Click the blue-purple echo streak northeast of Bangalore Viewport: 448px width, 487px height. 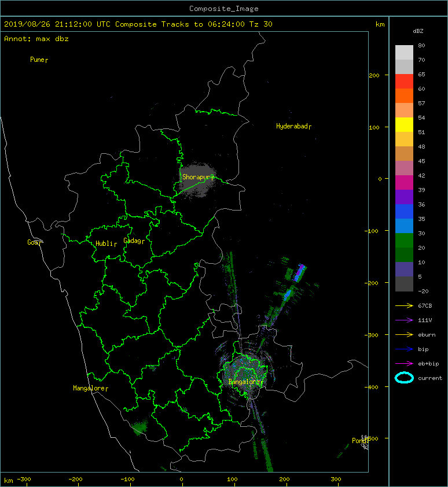pos(299,272)
